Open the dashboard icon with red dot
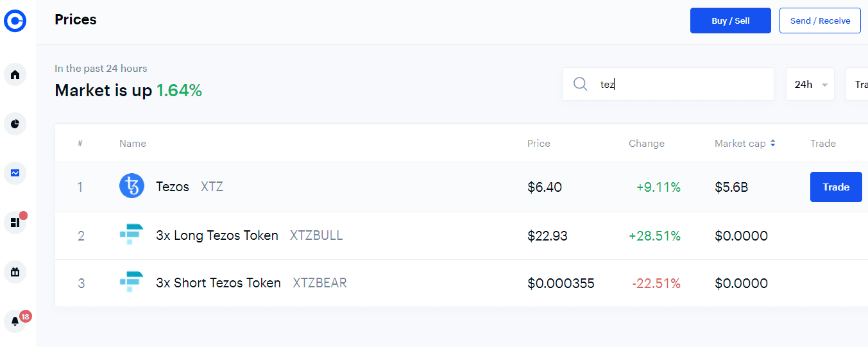The image size is (868, 347). (15, 223)
